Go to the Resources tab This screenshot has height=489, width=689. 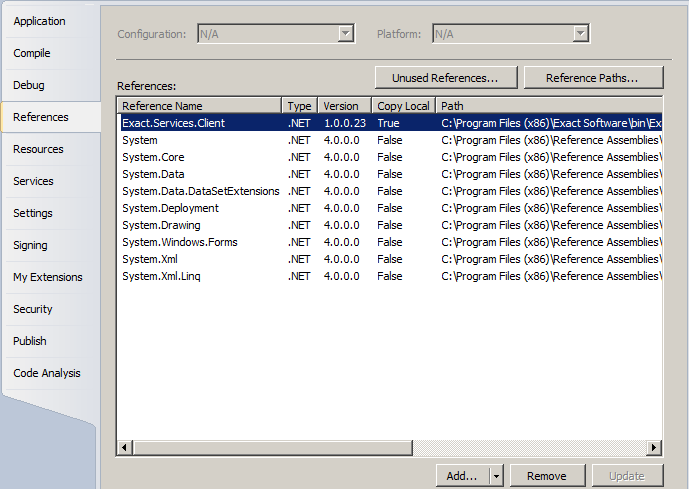[x=38, y=149]
